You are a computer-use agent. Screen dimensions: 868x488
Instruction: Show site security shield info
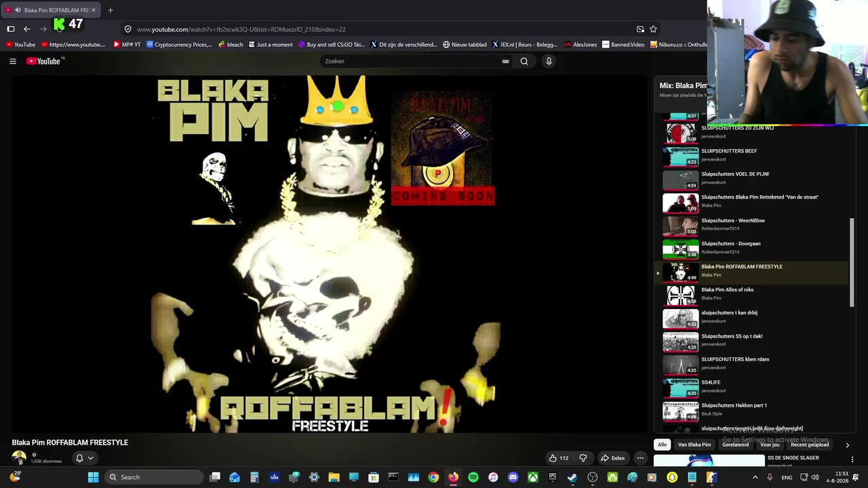[127, 29]
